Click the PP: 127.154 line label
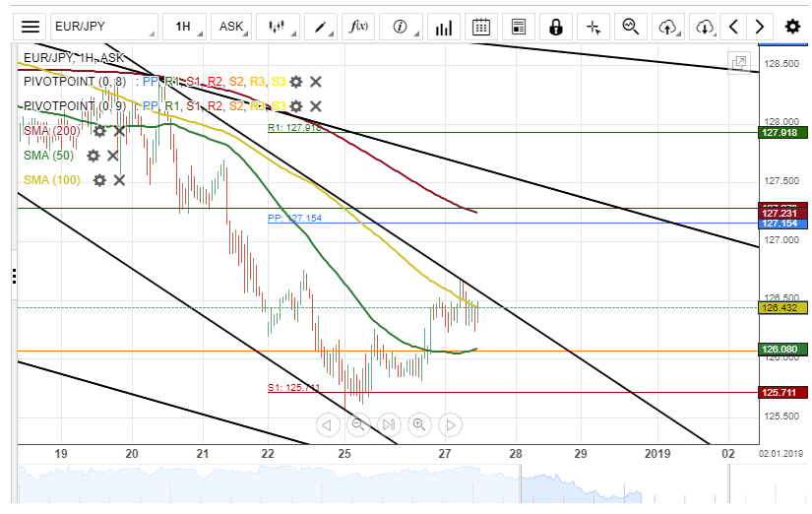This screenshot has width=812, height=514. 294,219
